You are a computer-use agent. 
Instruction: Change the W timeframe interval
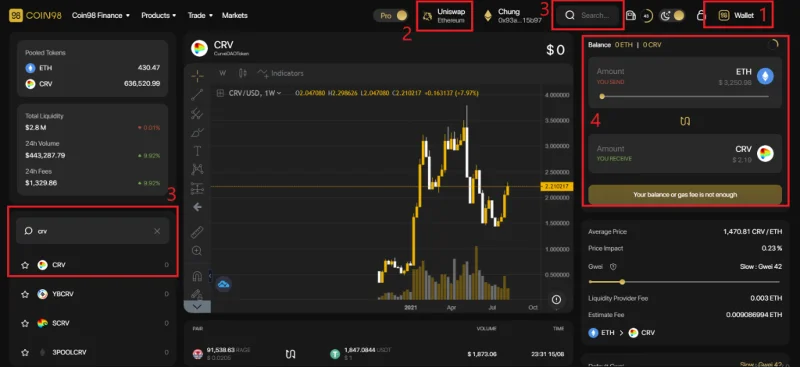coord(222,73)
